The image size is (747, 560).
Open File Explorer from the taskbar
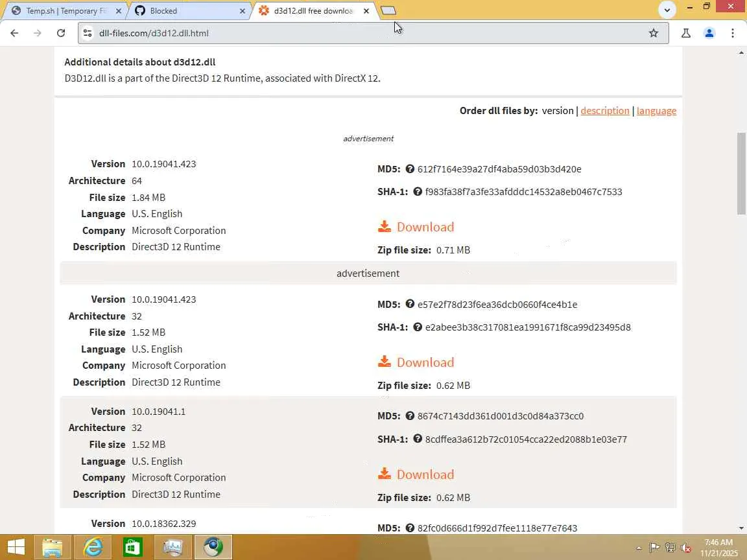(x=52, y=547)
